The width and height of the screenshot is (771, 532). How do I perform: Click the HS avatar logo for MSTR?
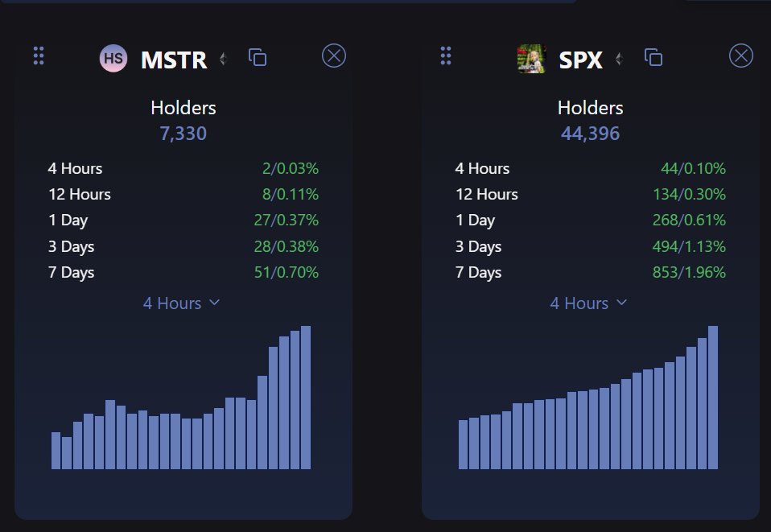[x=113, y=58]
